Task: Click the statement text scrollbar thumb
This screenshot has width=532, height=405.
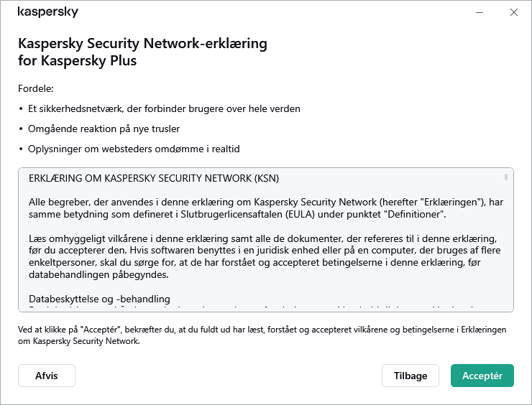Action: click(506, 177)
